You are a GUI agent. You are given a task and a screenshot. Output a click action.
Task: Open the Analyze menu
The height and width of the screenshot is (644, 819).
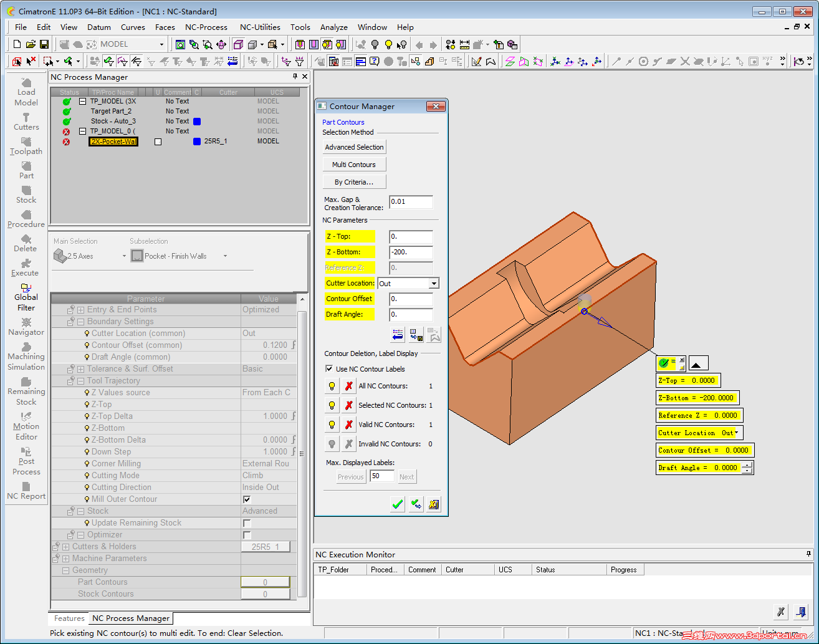(x=334, y=27)
